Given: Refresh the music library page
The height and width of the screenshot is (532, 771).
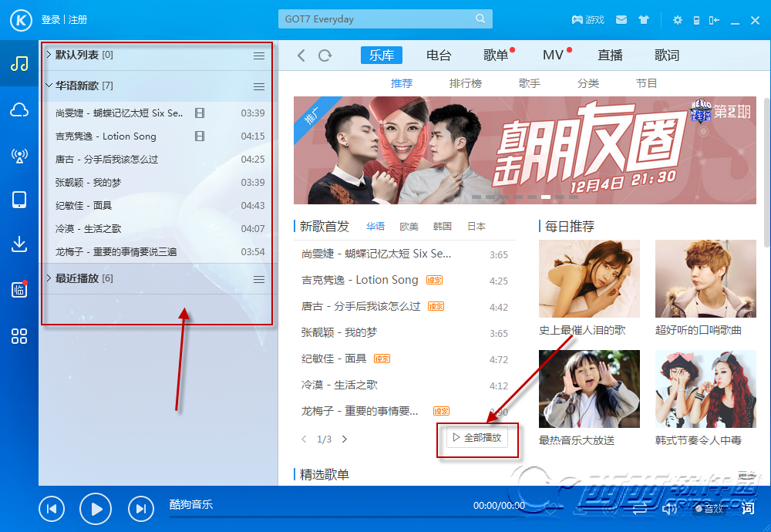Looking at the screenshot, I should 325,56.
